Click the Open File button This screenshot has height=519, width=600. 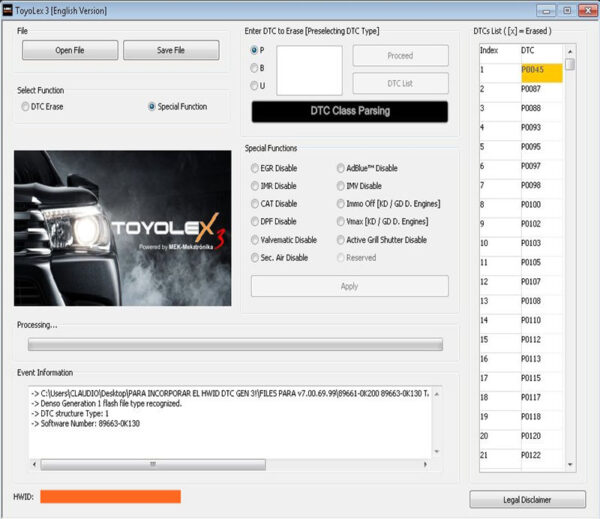70,50
